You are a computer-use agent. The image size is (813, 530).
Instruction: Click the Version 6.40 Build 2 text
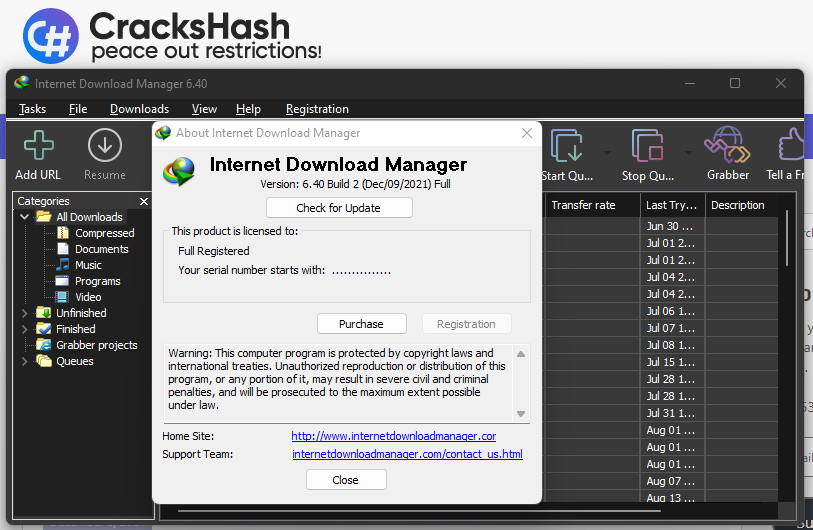(355, 184)
